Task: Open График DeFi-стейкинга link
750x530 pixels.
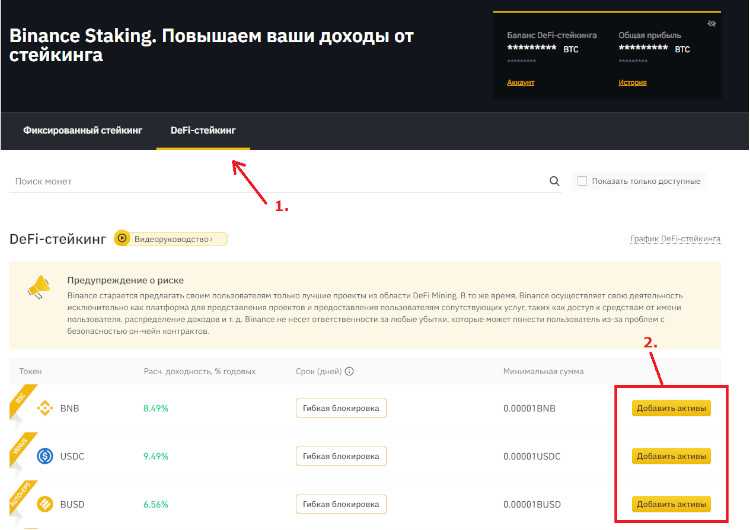Action: pyautogui.click(x=675, y=238)
